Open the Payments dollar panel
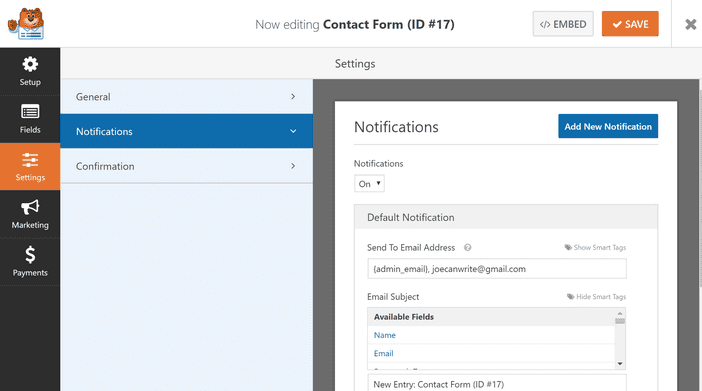The image size is (702, 391). tap(30, 262)
